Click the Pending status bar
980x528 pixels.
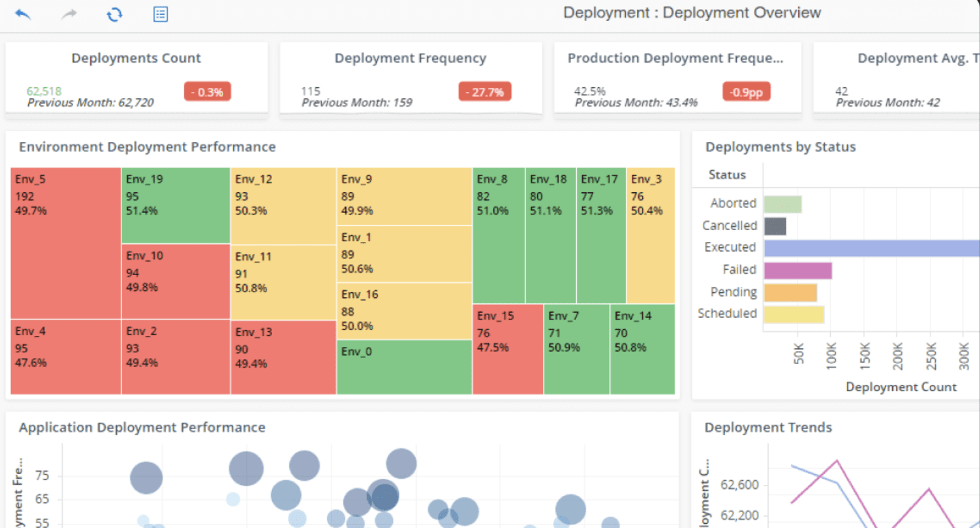point(790,292)
